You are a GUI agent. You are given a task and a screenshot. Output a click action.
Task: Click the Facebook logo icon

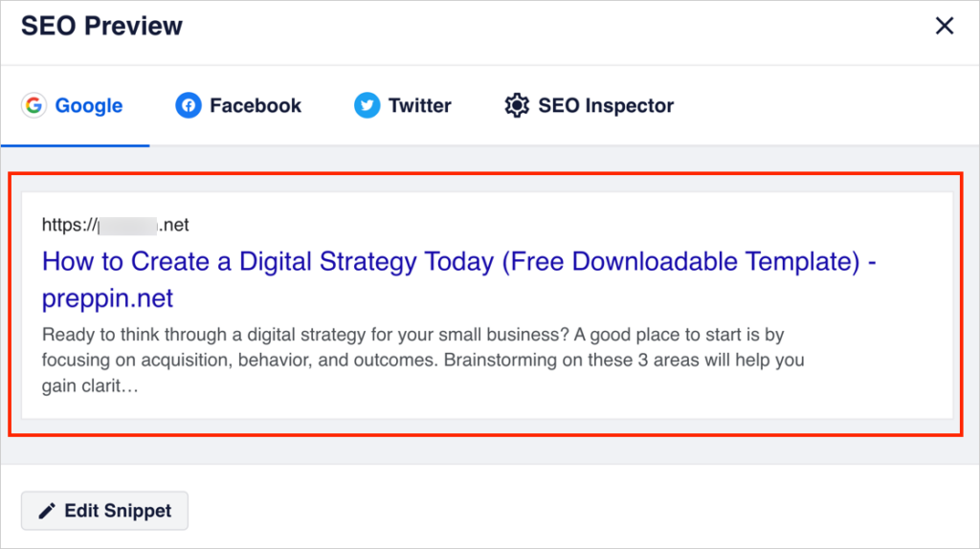coord(189,105)
